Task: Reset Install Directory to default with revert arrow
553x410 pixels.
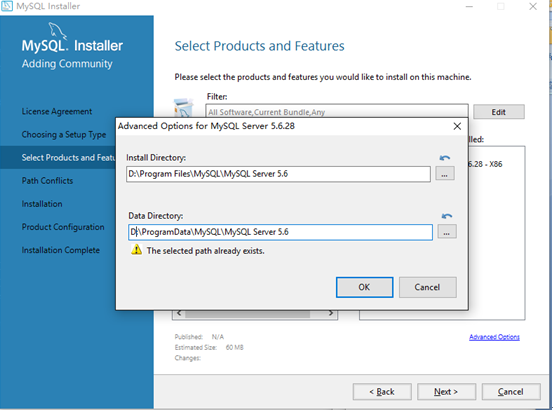Action: pos(445,158)
